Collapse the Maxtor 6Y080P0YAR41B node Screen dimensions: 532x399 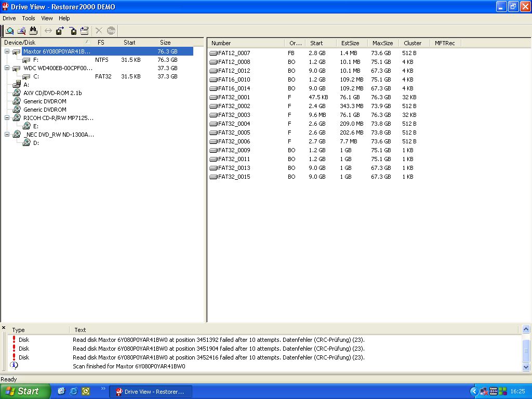coord(7,51)
